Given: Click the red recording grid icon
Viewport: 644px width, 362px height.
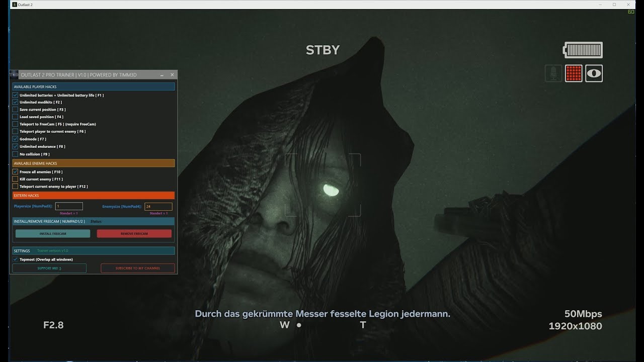Looking at the screenshot, I should tap(574, 73).
